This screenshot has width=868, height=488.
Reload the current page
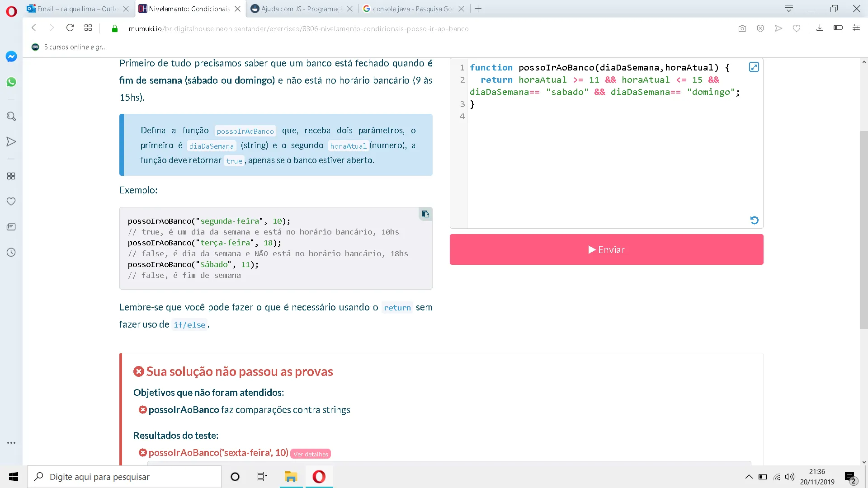[x=70, y=28]
